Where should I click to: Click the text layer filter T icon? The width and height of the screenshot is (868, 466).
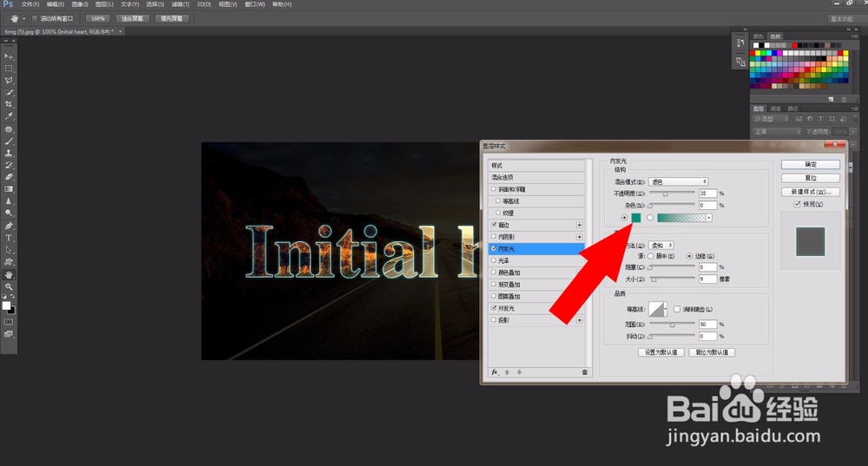(820, 119)
